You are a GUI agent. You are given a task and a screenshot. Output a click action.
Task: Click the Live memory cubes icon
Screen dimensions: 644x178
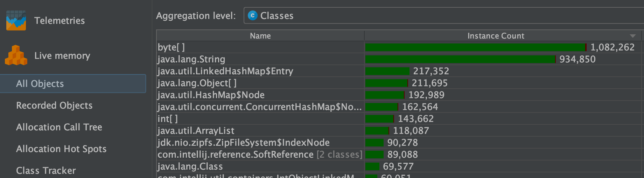(16, 55)
